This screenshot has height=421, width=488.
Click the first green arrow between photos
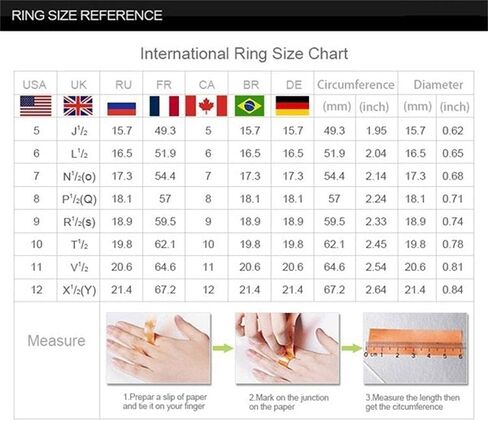click(x=223, y=348)
